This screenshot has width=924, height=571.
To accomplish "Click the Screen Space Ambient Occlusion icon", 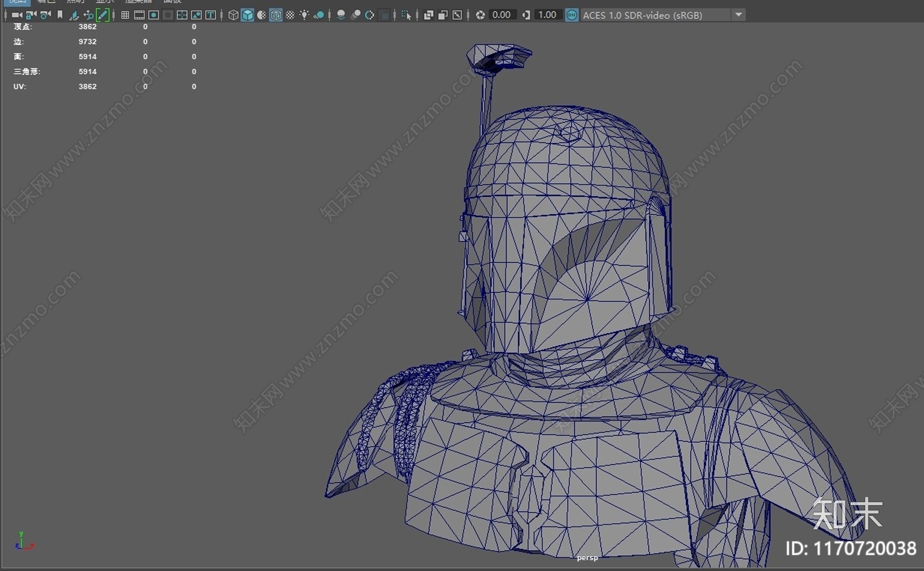I will coord(341,15).
